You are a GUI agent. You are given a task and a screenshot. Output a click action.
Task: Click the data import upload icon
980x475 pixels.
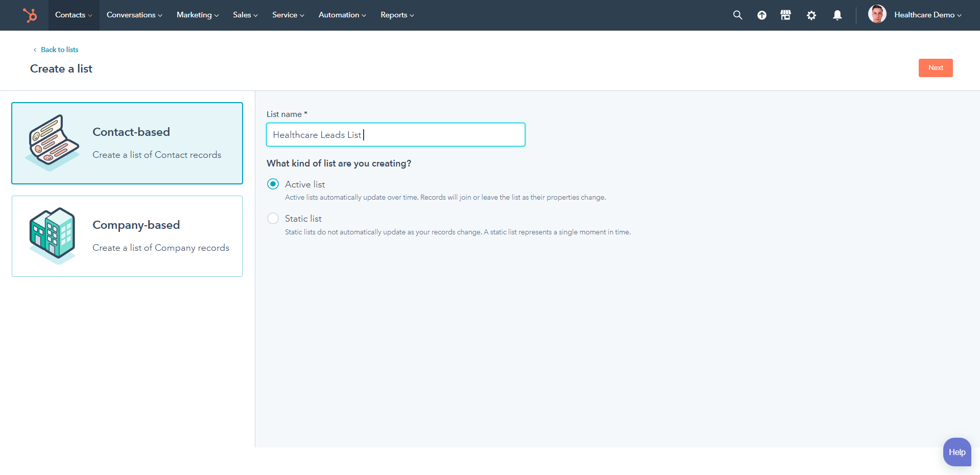pos(761,15)
